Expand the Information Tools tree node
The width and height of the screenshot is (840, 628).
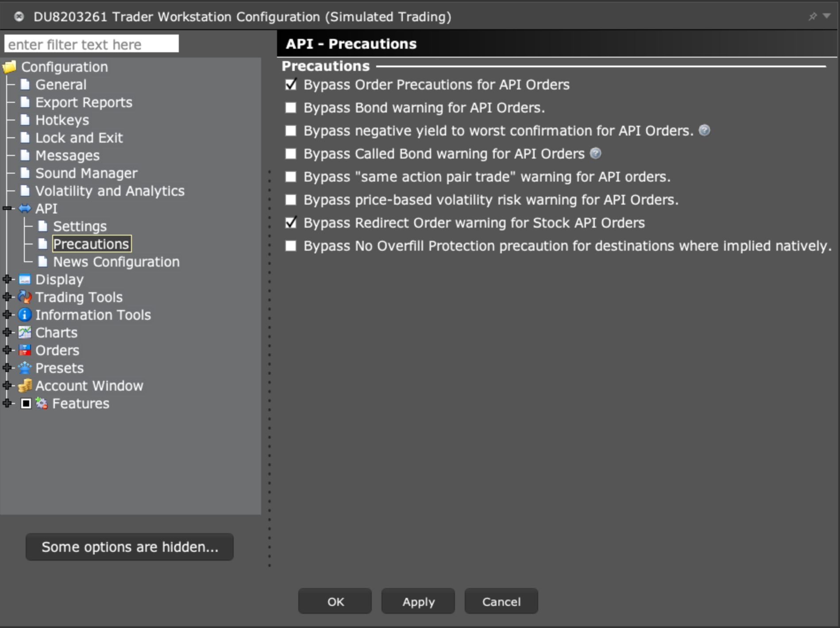7,314
